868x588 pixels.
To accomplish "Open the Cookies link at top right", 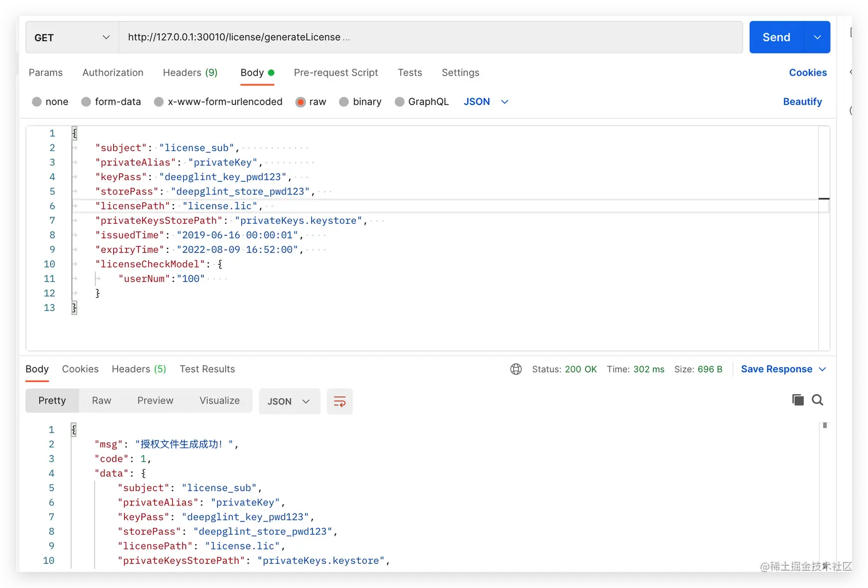I will point(808,73).
